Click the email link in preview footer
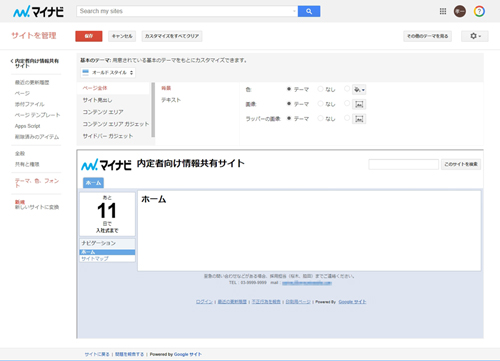This screenshot has width=500, height=361. click(x=307, y=282)
